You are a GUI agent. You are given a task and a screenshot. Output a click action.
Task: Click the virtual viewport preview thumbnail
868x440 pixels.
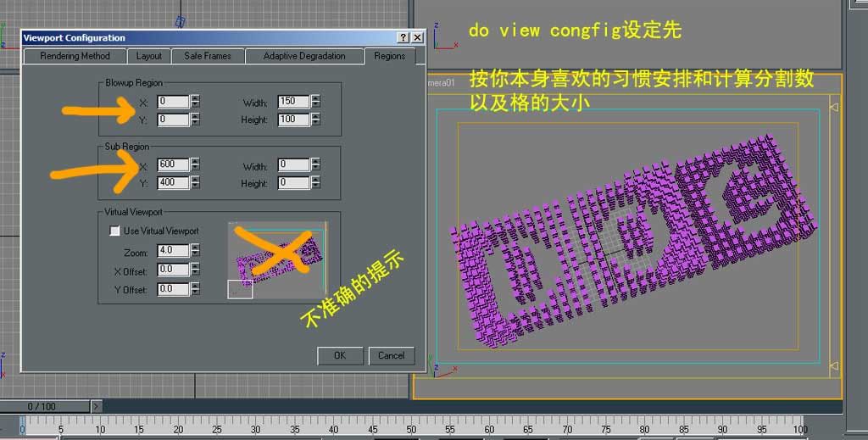click(278, 259)
